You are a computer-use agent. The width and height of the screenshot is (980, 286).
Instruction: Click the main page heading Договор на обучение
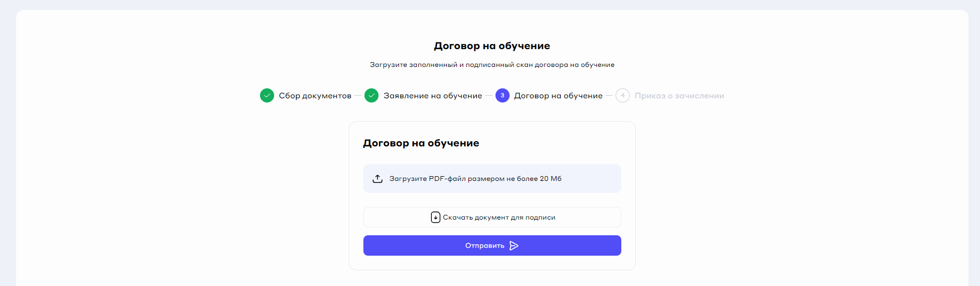tap(492, 46)
